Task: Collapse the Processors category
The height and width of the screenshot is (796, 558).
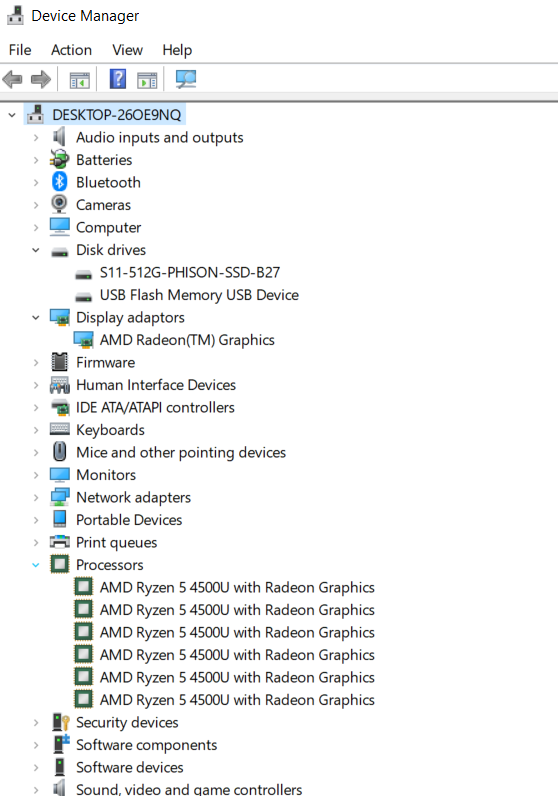Action: 36,565
